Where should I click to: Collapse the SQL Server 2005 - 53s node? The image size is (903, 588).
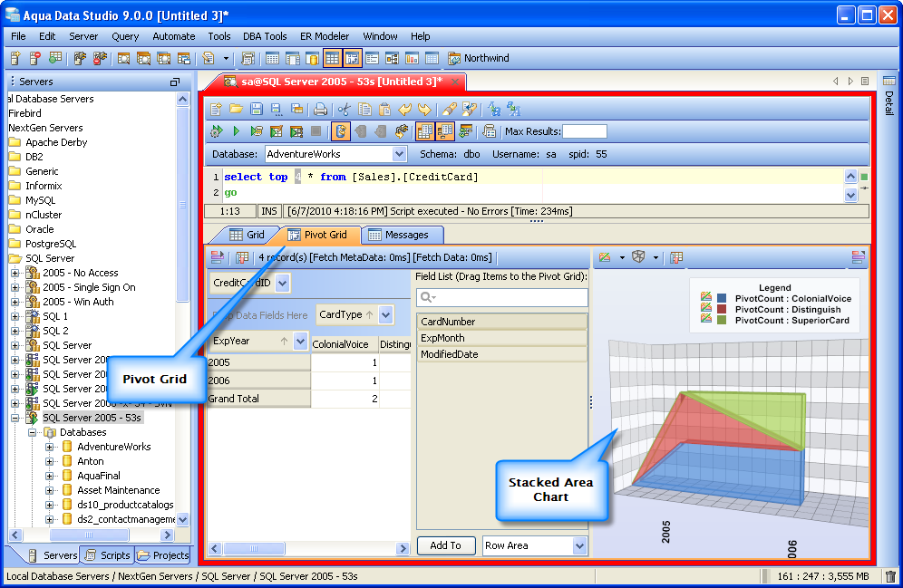15,419
